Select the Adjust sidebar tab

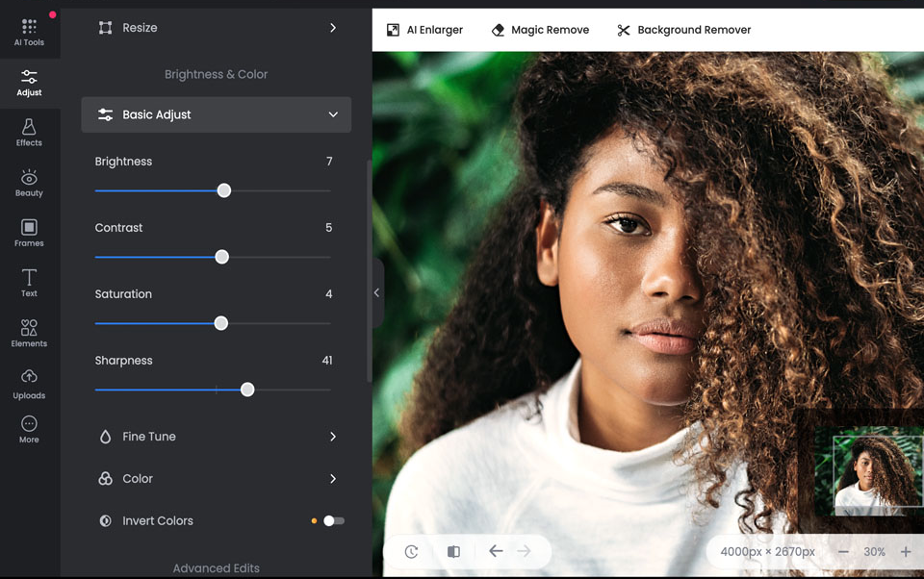[29, 83]
